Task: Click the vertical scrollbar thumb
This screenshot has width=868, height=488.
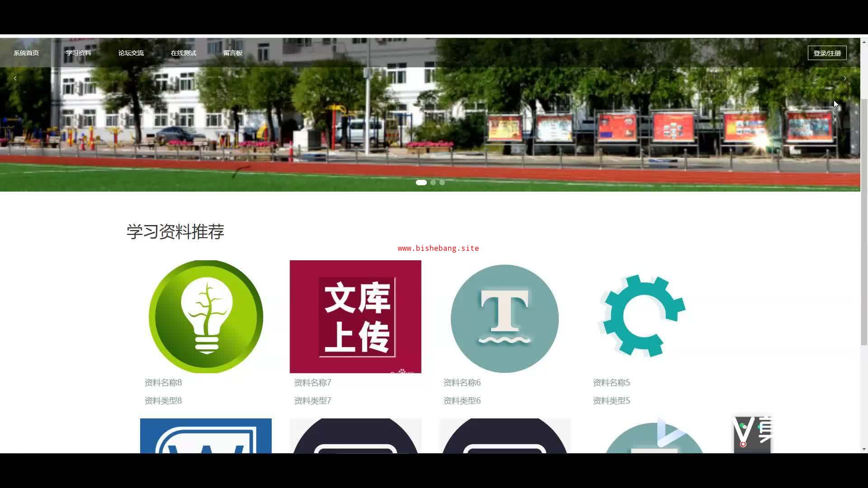Action: pos(864,221)
